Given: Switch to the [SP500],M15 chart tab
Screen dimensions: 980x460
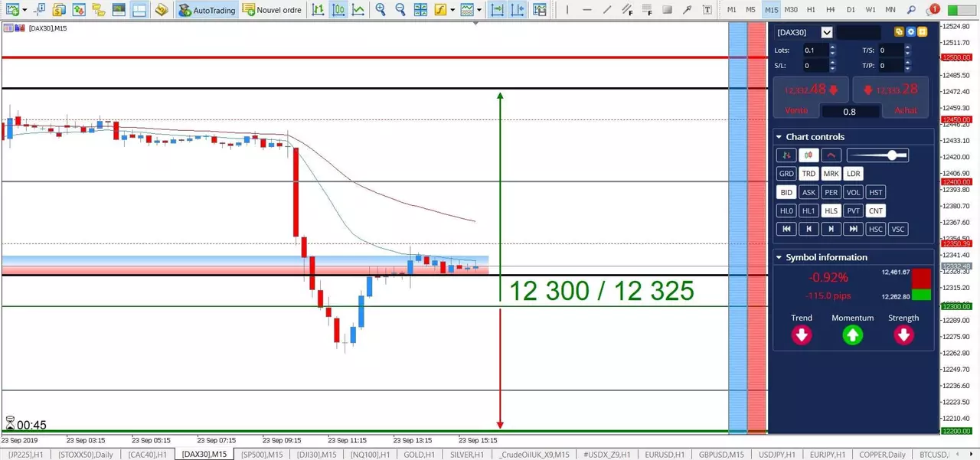Looking at the screenshot, I should pyautogui.click(x=262, y=455).
